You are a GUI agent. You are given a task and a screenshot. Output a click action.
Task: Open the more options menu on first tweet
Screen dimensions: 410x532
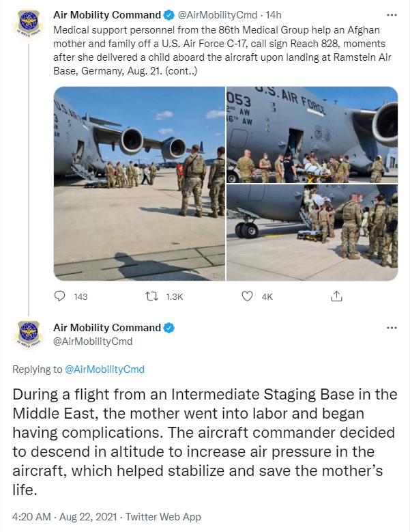(x=392, y=15)
